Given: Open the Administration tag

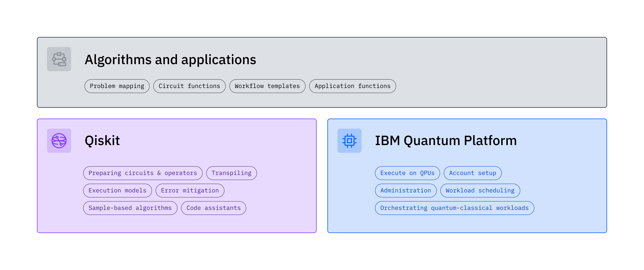Looking at the screenshot, I should point(406,190).
